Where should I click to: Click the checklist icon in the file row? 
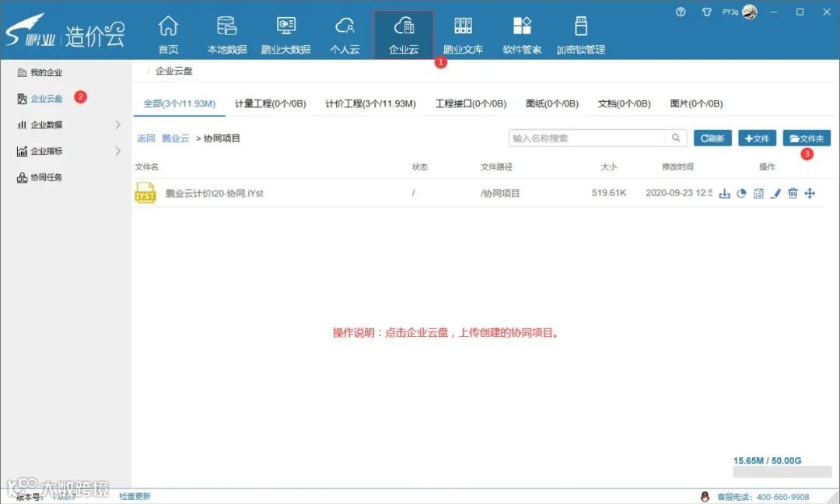(758, 194)
